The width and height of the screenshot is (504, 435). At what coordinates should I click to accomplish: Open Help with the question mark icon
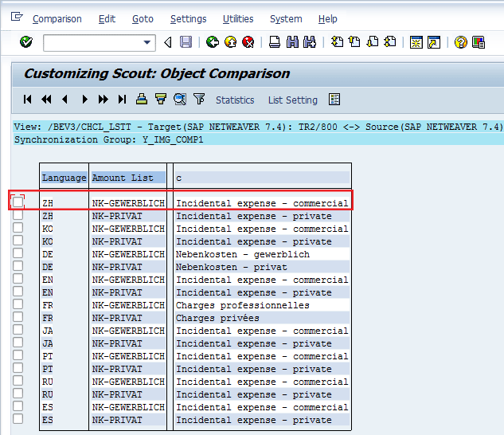tap(460, 42)
